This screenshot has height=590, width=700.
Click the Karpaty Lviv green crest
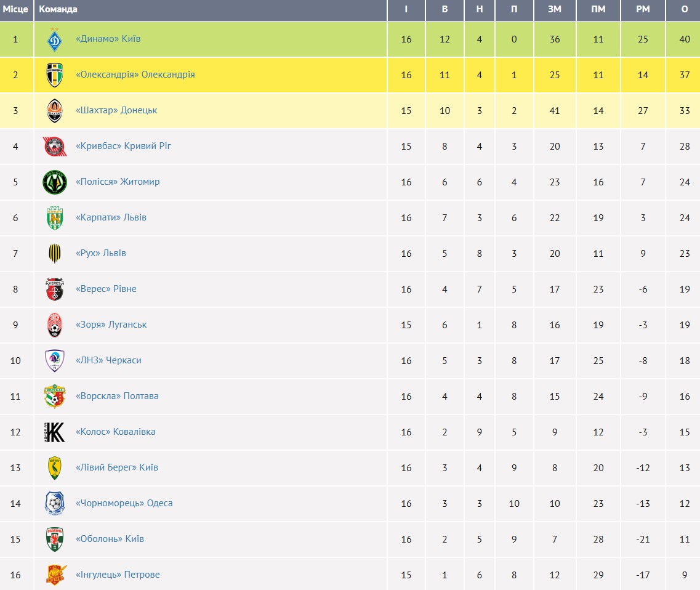point(55,218)
